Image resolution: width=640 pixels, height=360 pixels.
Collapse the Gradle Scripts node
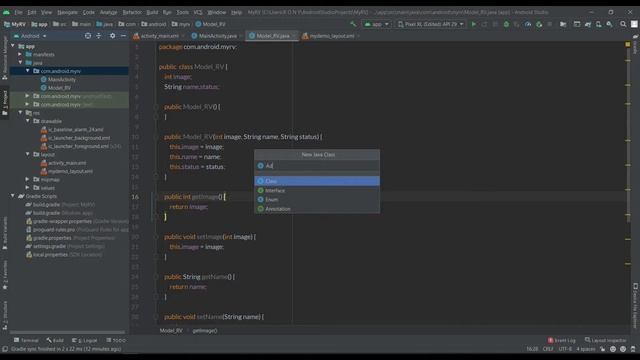[13, 196]
